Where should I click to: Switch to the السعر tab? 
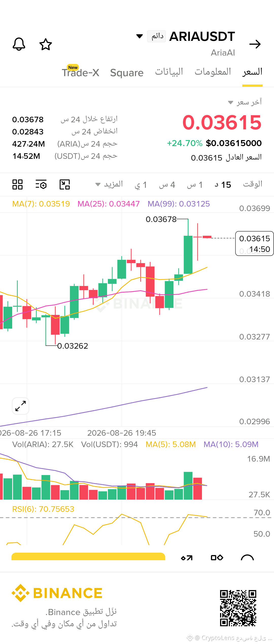tap(252, 72)
